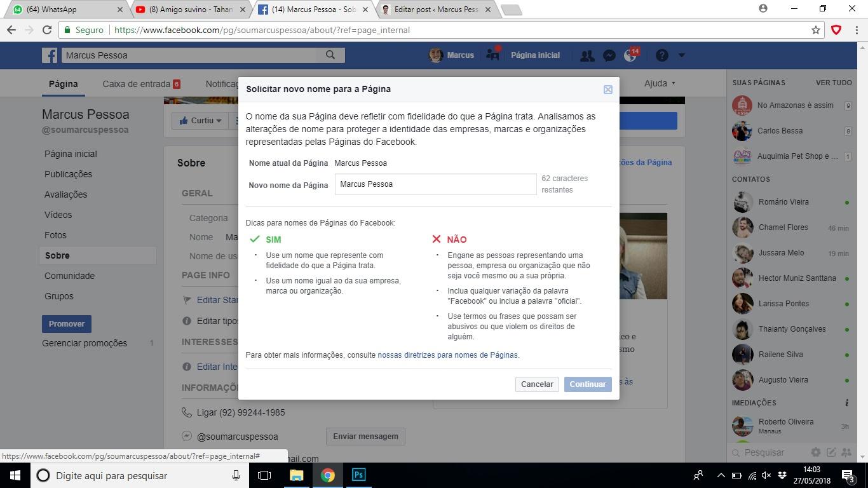The image size is (868, 488).
Task: Open chat with Railene Silva
Action: [x=792, y=355]
